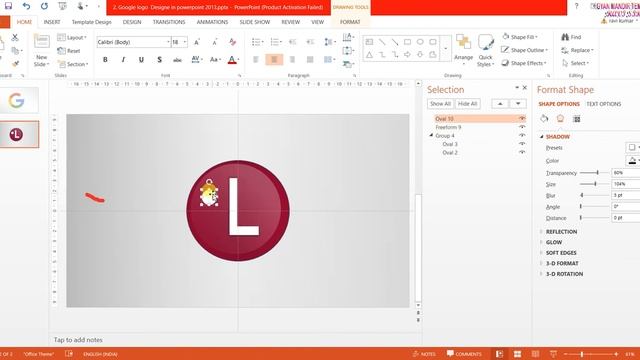Switch to TEXT OPTIONS in Format Shape
Viewport: 640px width, 360px height.
click(604, 104)
